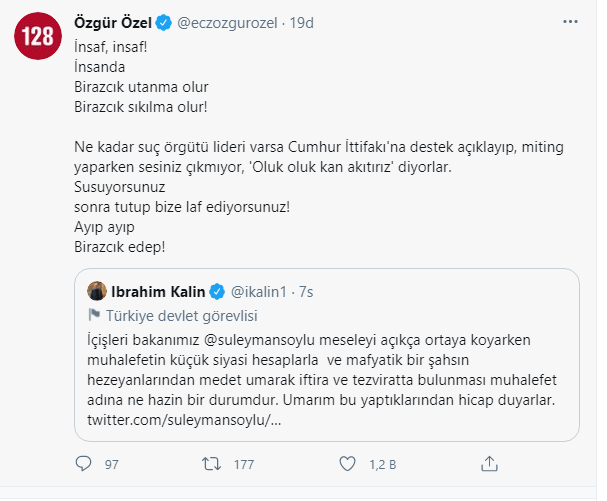607x501 pixels.
Task: Click the Ibrahim Kalin name in quoted tweet
Action: click(x=157, y=292)
